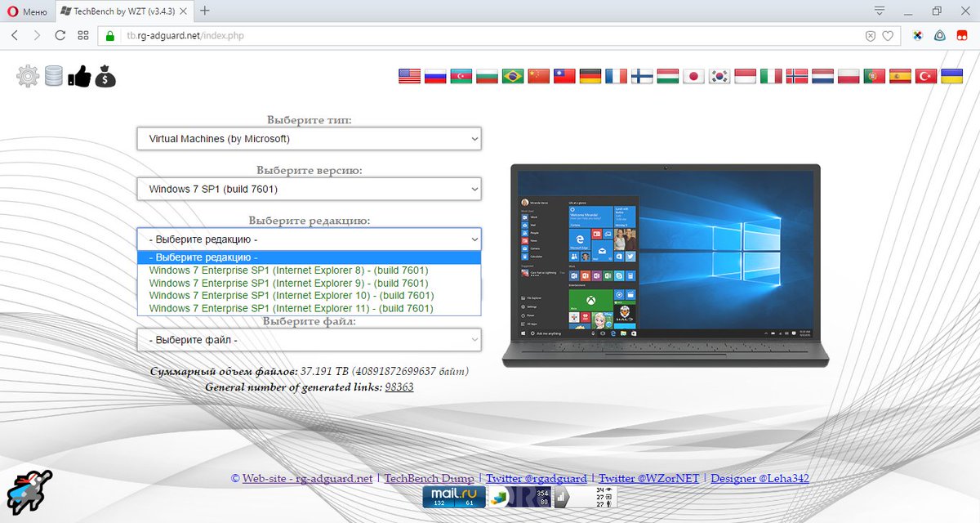The width and height of the screenshot is (980, 523).
Task: Switch language with the US flag
Action: pyautogui.click(x=409, y=76)
